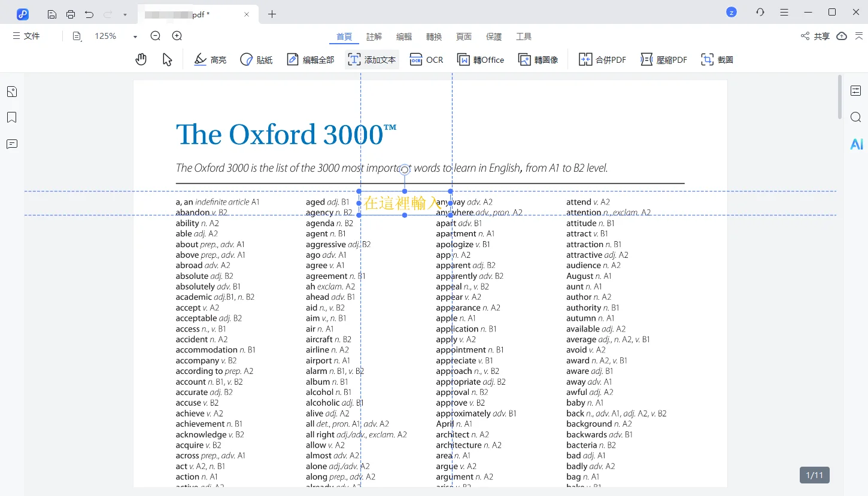
Task: Click the zoom in plus button
Action: click(x=177, y=36)
